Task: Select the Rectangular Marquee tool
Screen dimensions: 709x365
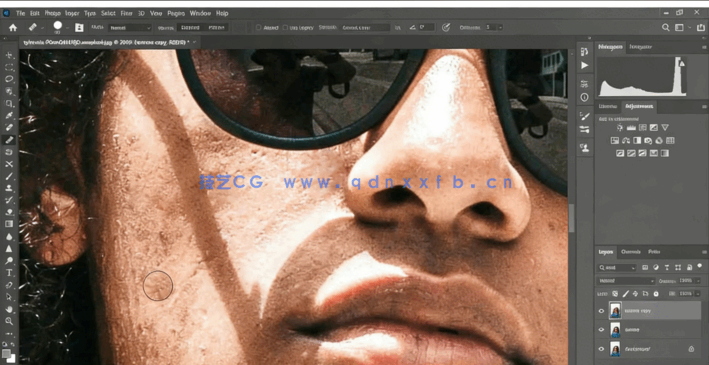Action: click(9, 67)
